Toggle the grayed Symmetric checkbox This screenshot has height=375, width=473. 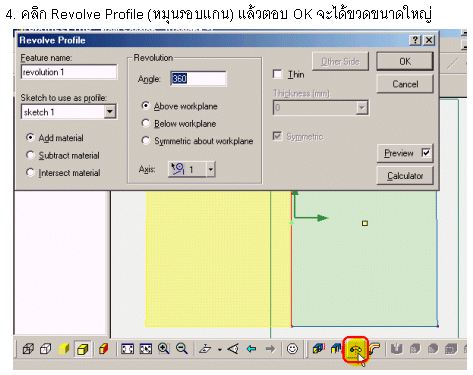point(277,136)
